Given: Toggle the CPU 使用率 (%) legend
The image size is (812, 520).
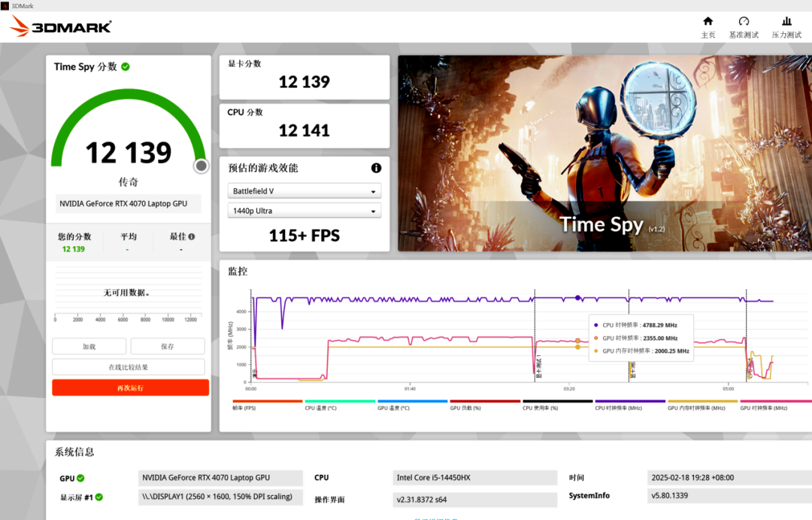Looking at the screenshot, I should pyautogui.click(x=557, y=405).
